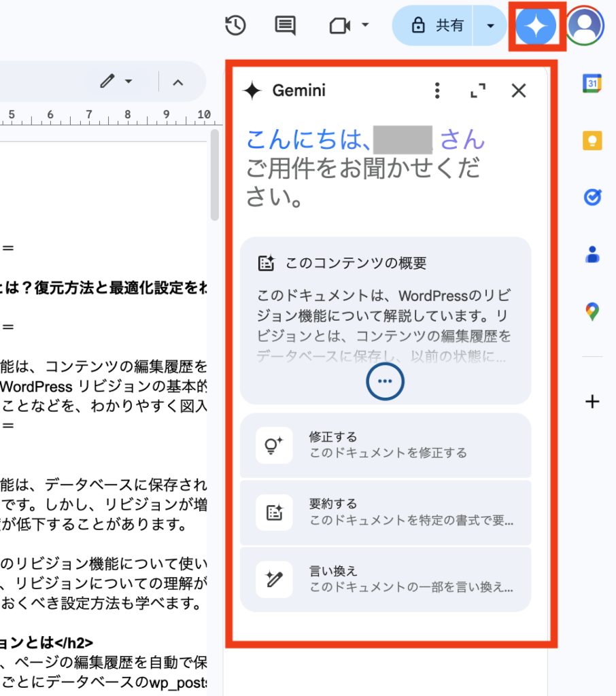Select the 修正する suggestion card
The image size is (616, 696).
point(386,445)
